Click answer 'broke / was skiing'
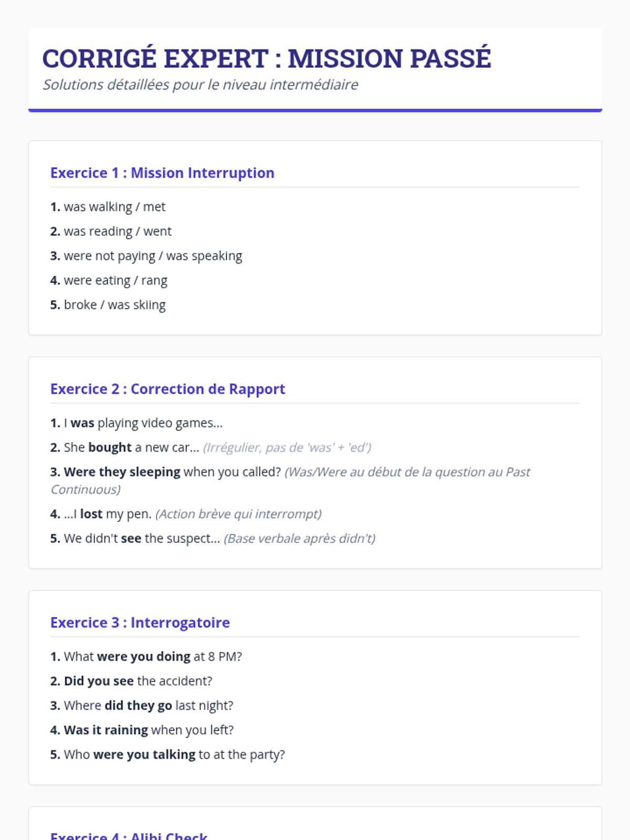Viewport: 630px width, 840px height. [114, 305]
